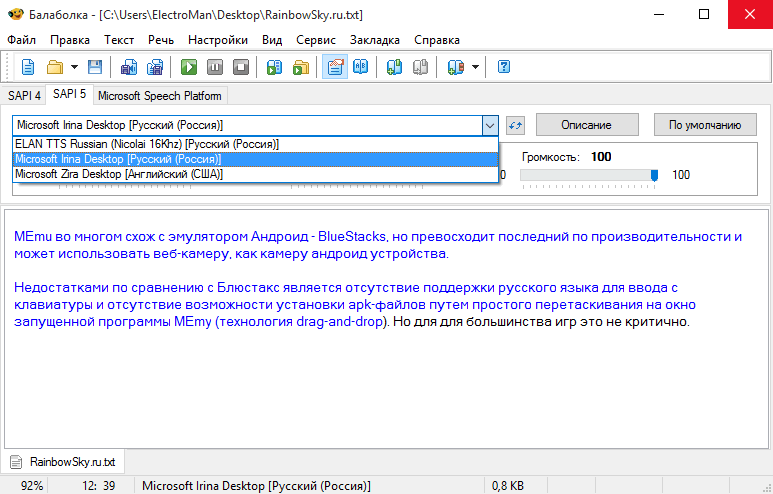773x494 pixels.
Task: Click the cursor position 12: 39 status
Action: tap(99, 486)
